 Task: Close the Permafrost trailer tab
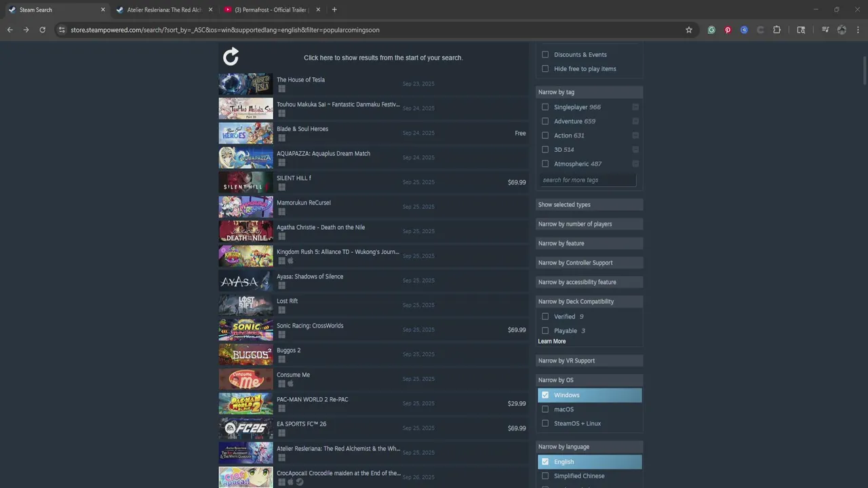318,9
